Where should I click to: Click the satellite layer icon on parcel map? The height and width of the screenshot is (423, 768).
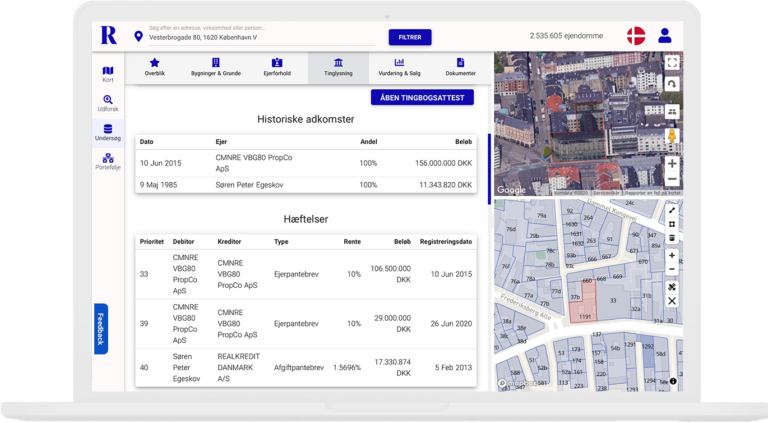(672, 286)
